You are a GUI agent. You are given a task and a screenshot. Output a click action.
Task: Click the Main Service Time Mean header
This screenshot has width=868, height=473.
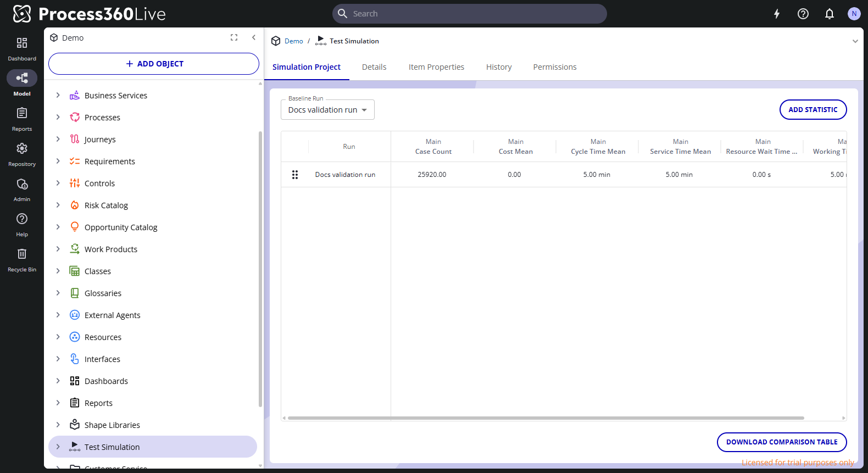point(680,147)
